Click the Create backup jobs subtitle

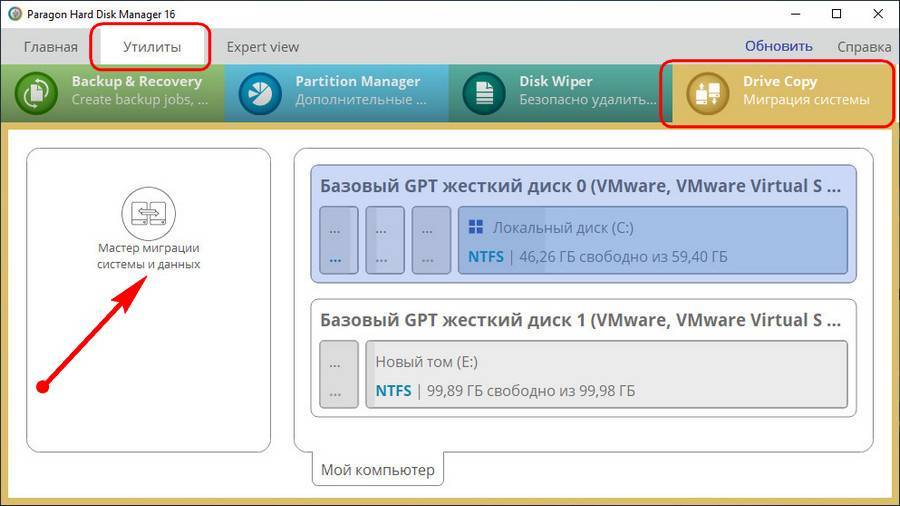tap(139, 100)
